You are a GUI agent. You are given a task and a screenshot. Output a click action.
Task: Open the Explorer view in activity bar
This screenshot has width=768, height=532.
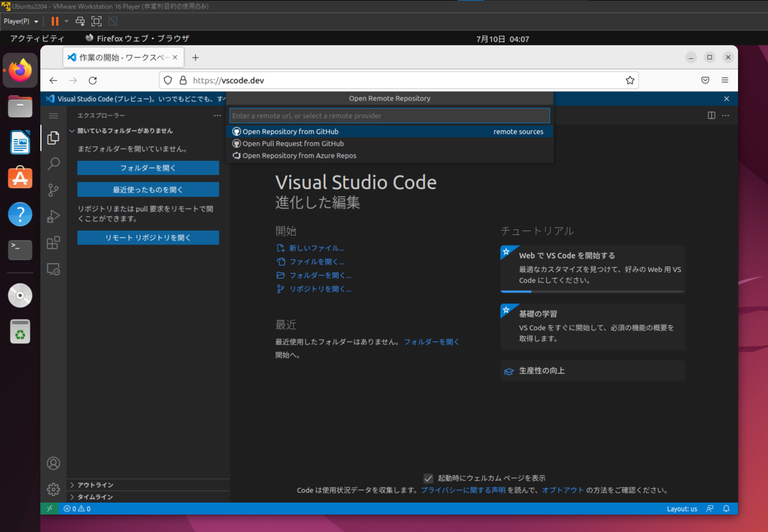click(54, 137)
